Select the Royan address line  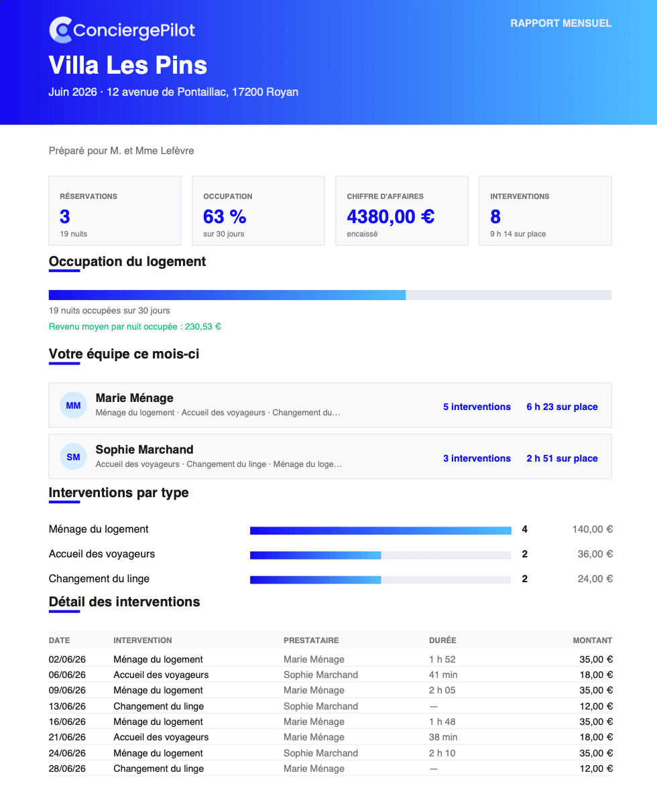coord(174,92)
